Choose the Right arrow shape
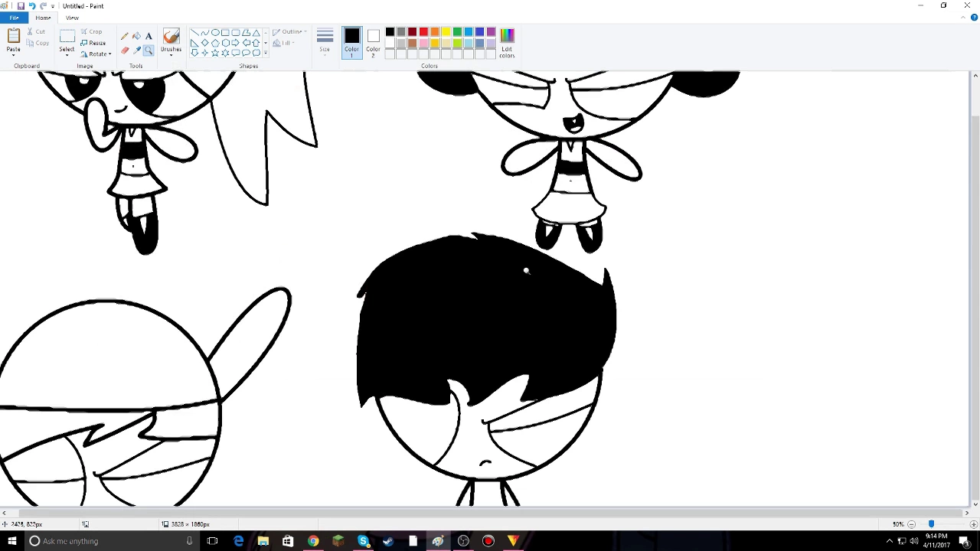Viewport: 980px width, 551px height. pos(236,43)
